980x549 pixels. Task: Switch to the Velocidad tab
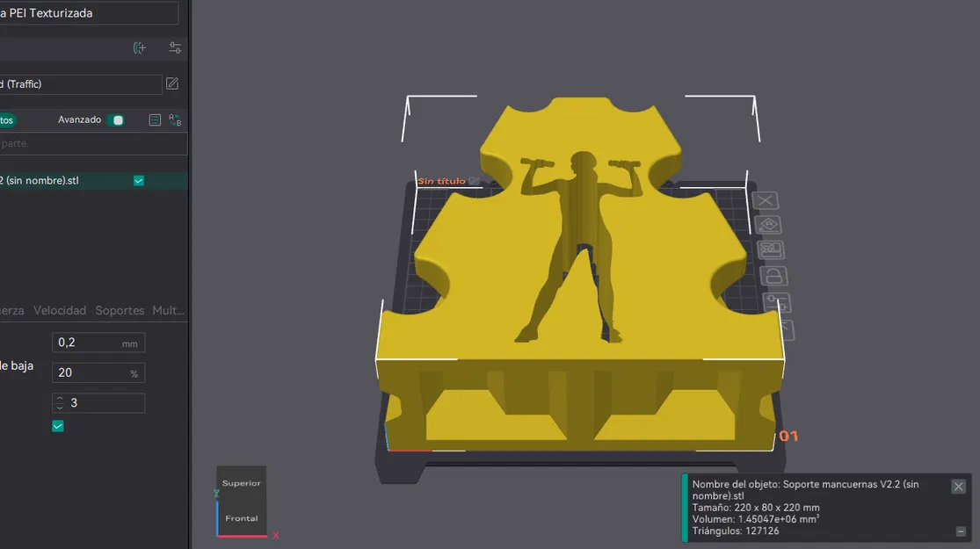[x=60, y=310]
